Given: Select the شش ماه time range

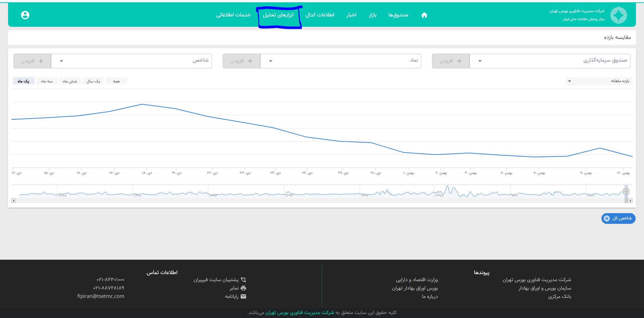Looking at the screenshot, I should (x=70, y=81).
